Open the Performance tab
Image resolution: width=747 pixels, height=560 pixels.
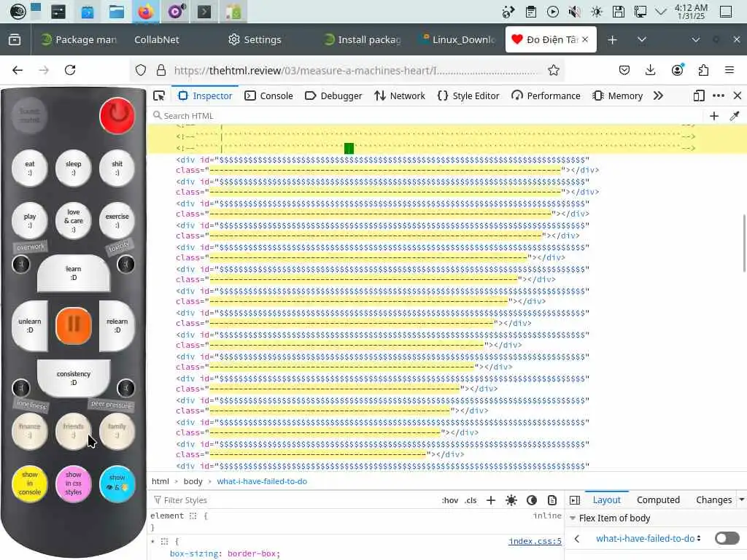(x=546, y=96)
